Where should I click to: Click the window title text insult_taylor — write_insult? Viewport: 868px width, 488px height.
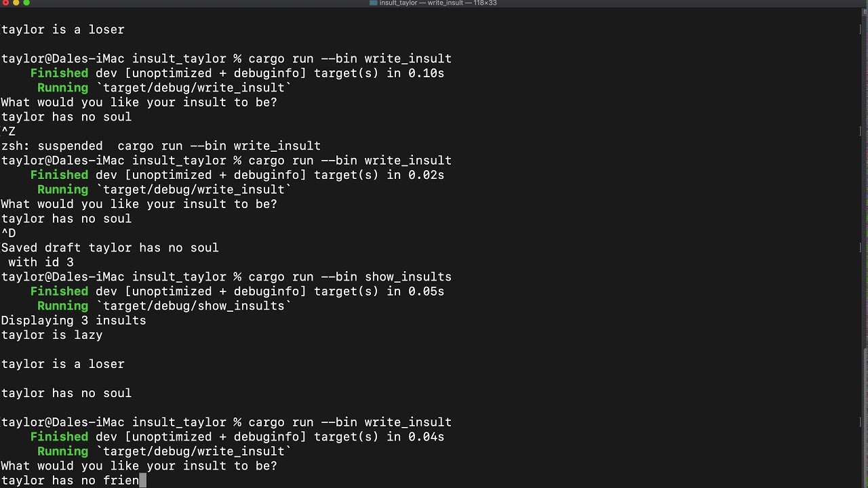(437, 3)
